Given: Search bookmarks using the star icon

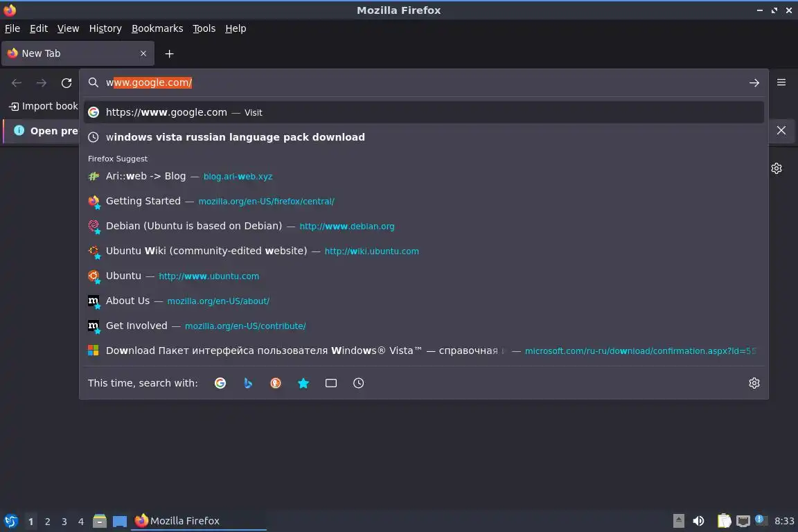Looking at the screenshot, I should (x=303, y=383).
